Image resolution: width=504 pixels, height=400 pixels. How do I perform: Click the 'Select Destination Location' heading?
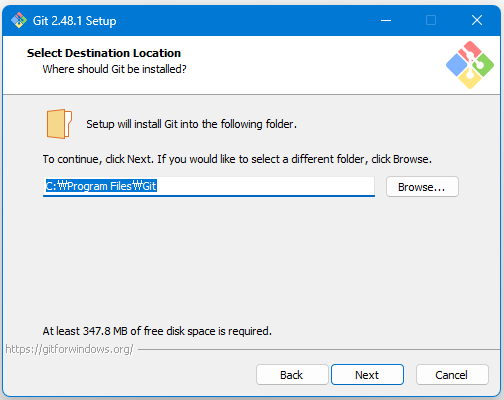pos(104,53)
